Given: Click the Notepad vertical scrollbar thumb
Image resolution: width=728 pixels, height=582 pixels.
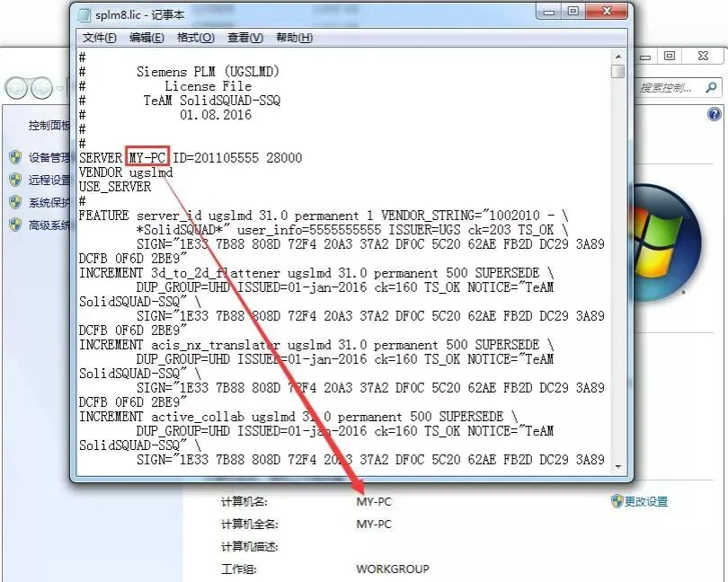Looking at the screenshot, I should point(618,72).
